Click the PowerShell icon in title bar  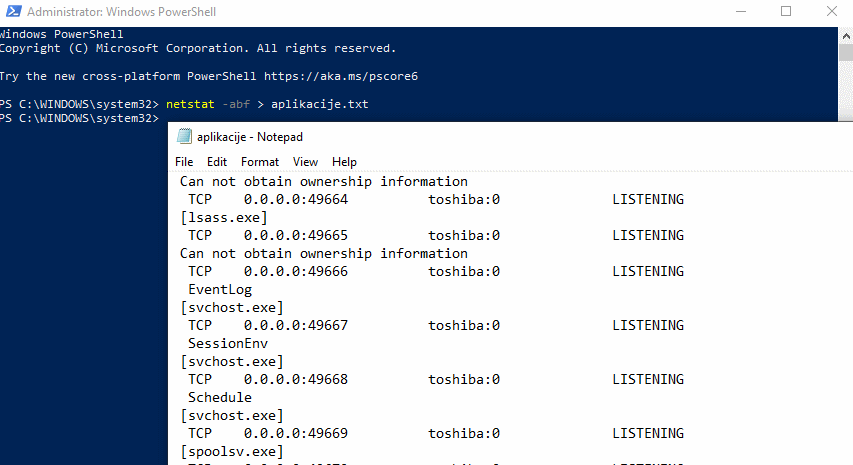[x=10, y=13]
